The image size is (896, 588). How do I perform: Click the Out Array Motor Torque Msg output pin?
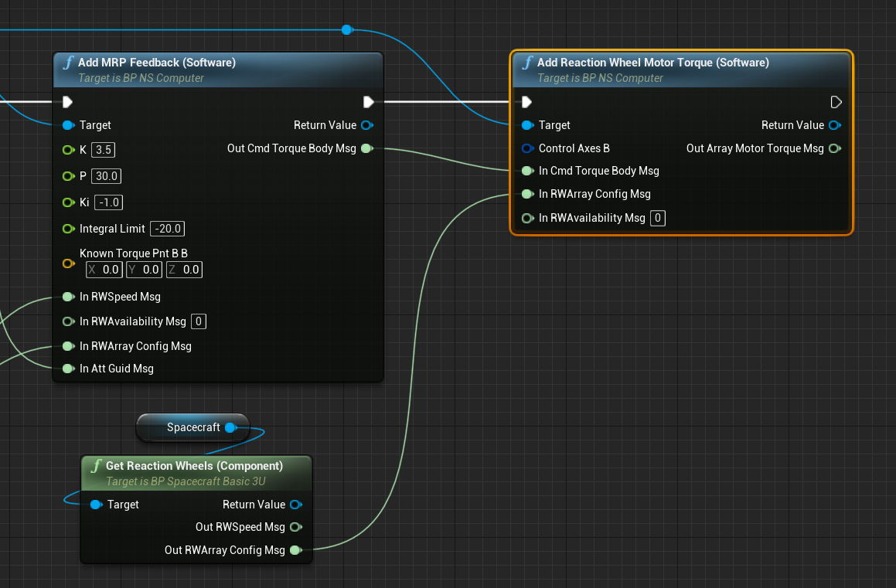pos(834,148)
